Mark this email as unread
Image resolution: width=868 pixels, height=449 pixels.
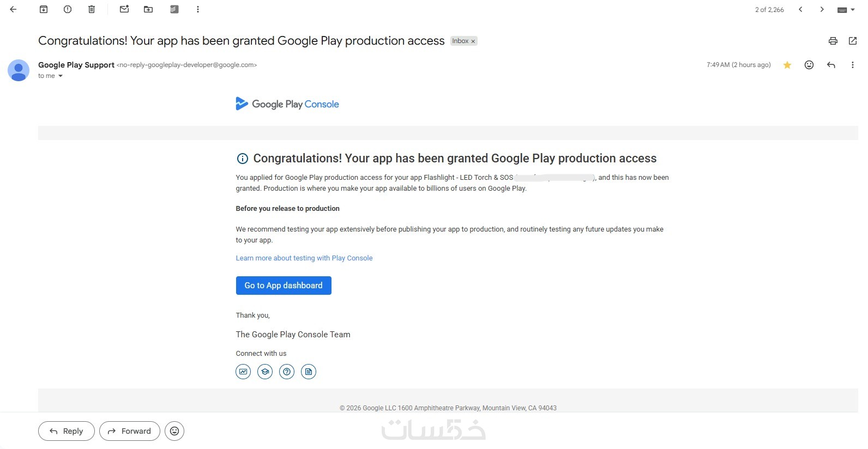tap(124, 9)
